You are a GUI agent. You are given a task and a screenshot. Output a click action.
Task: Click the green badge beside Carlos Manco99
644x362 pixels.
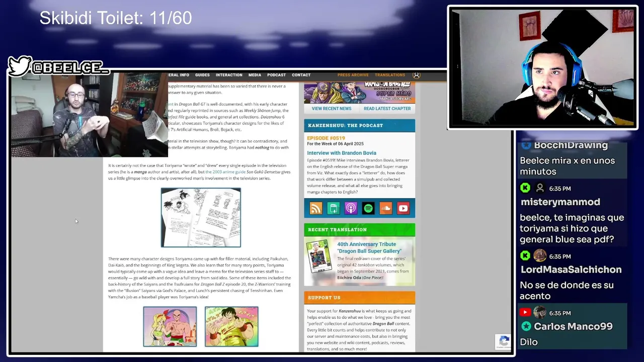click(x=526, y=326)
